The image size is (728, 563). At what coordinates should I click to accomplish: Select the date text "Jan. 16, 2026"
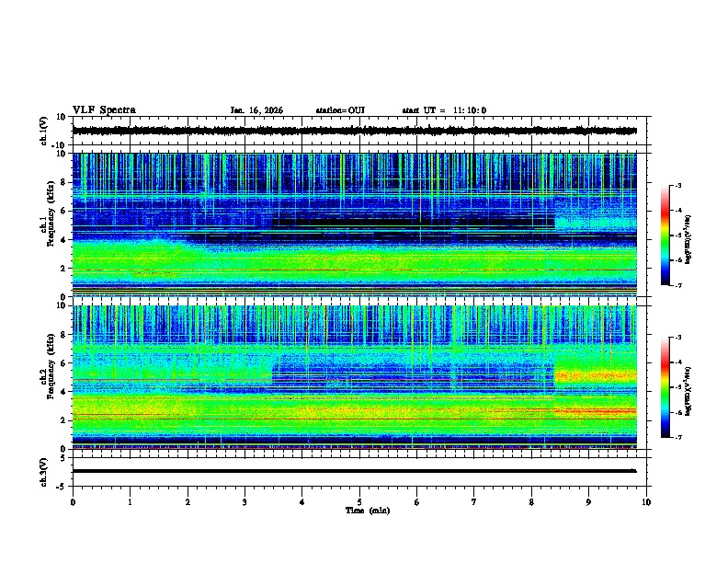[256, 110]
